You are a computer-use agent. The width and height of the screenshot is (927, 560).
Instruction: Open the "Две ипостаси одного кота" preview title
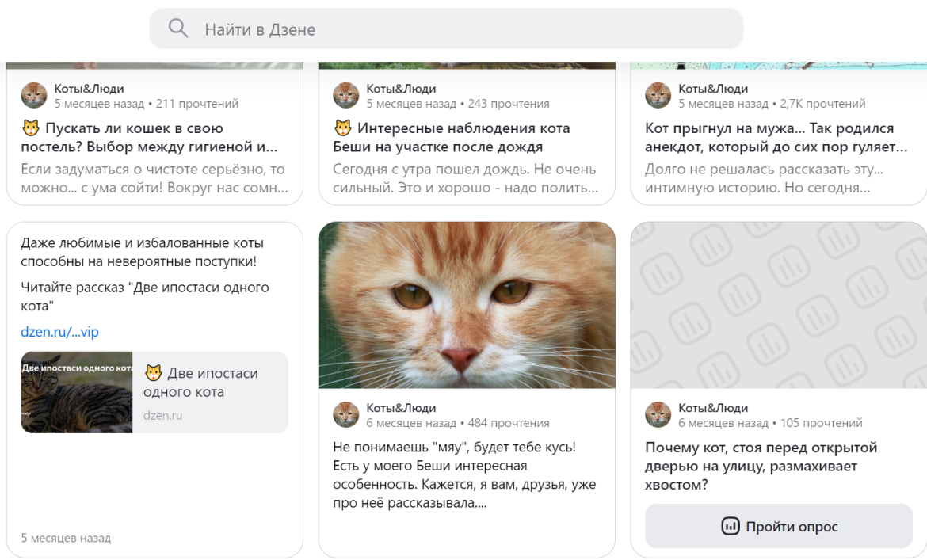click(200, 383)
